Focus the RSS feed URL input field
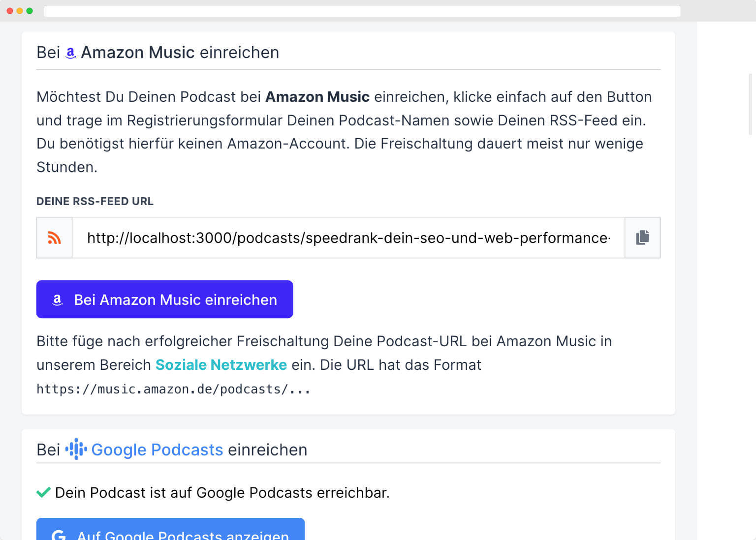This screenshot has height=540, width=756. click(x=348, y=238)
